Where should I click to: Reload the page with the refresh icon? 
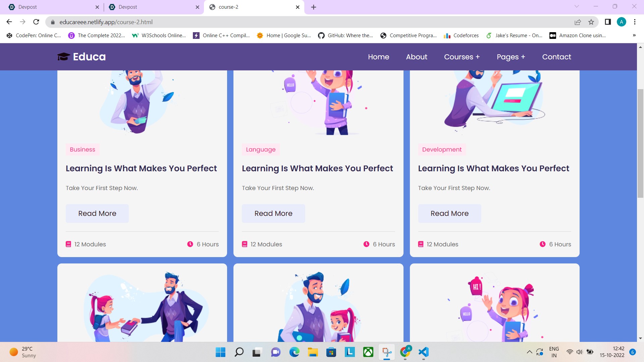click(36, 22)
